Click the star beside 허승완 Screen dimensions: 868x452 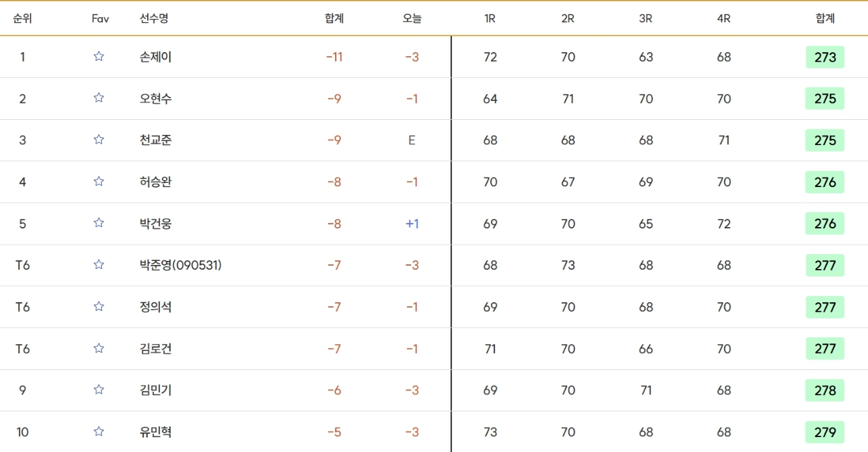(x=99, y=182)
